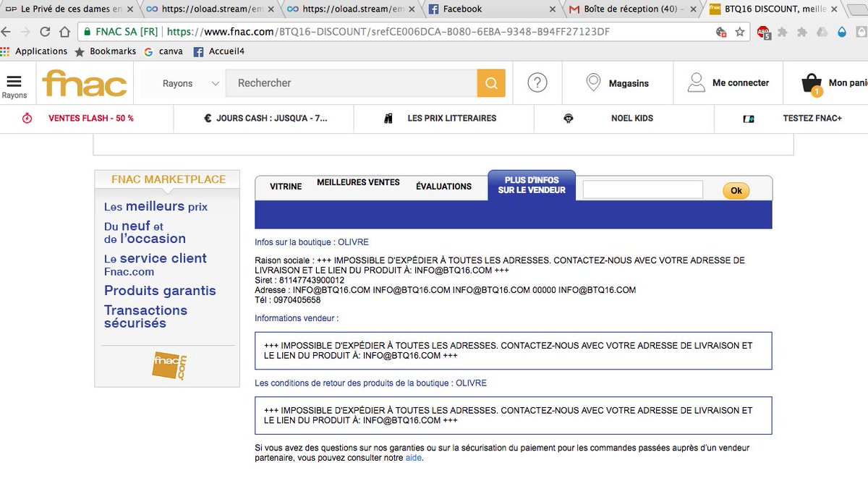Click the 'Tél : 0970405658' text

pos(288,300)
